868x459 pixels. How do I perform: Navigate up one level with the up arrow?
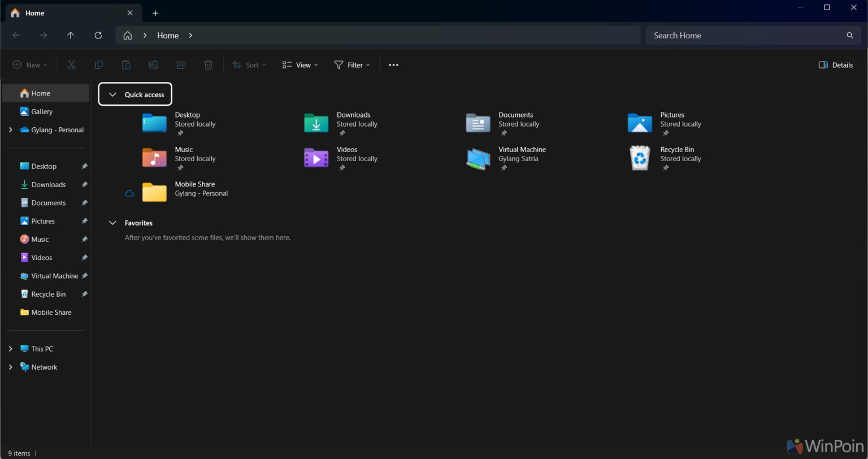71,35
